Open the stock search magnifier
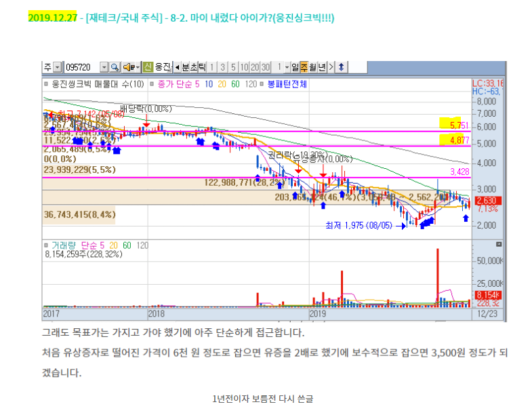This screenshot has height=415, width=532. (x=115, y=67)
